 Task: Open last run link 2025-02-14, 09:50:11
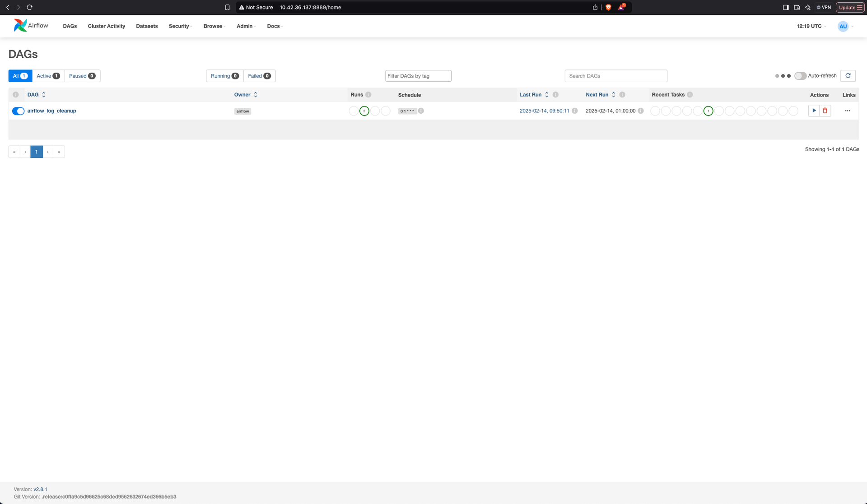544,111
